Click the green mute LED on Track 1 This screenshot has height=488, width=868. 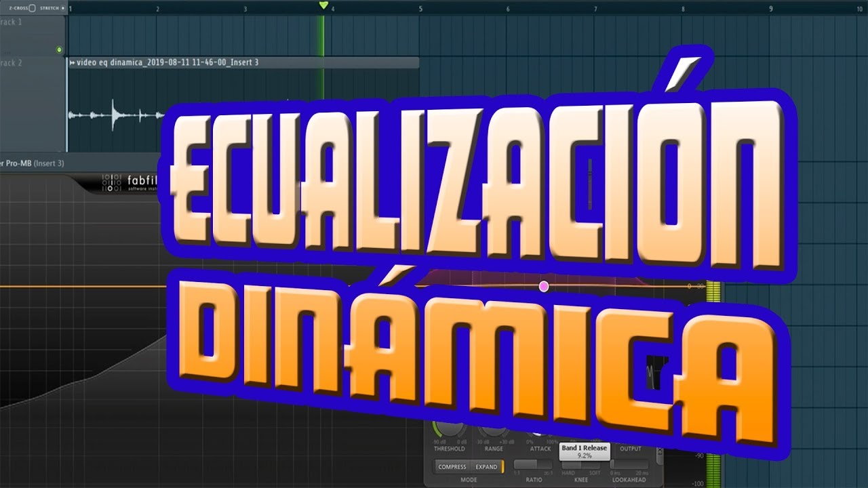click(59, 49)
